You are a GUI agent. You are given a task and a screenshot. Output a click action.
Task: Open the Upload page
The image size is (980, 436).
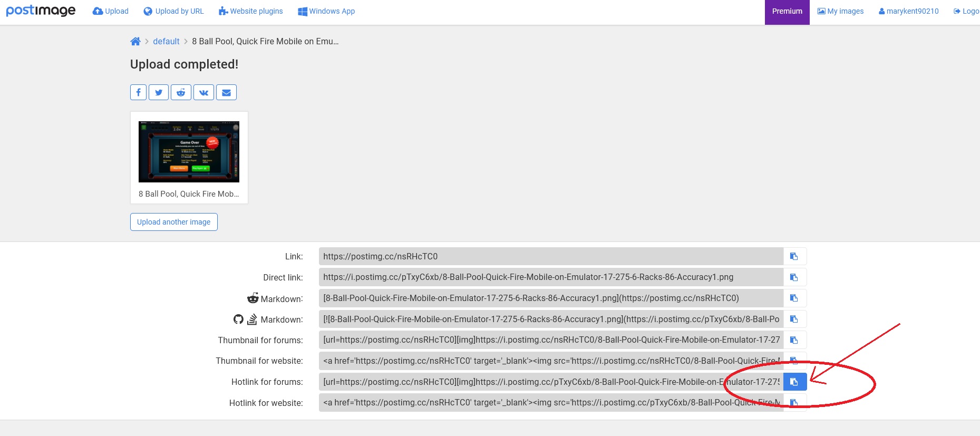coord(111,11)
